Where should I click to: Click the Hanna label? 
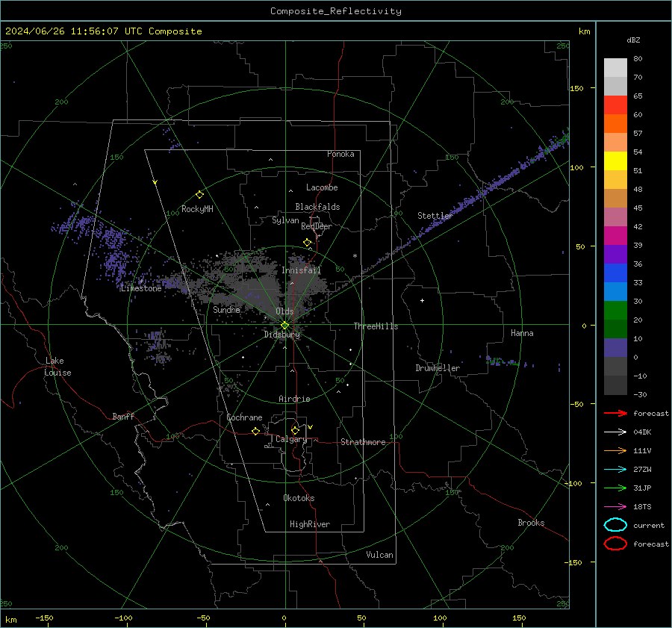pos(522,333)
